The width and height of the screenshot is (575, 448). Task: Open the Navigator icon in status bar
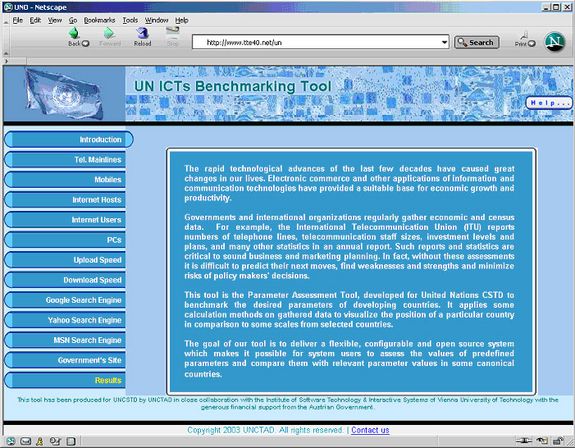click(x=10, y=441)
